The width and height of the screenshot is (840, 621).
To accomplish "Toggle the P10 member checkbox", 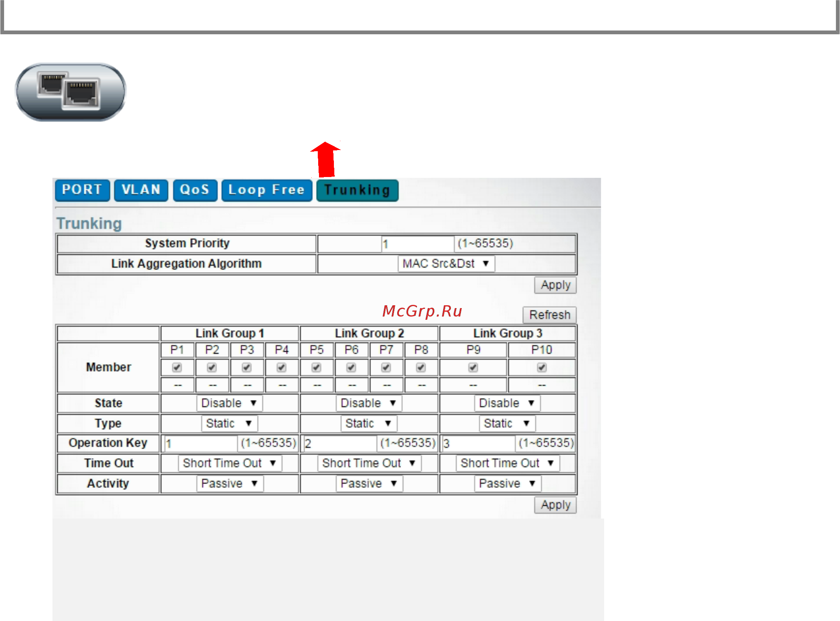I will point(542,367).
